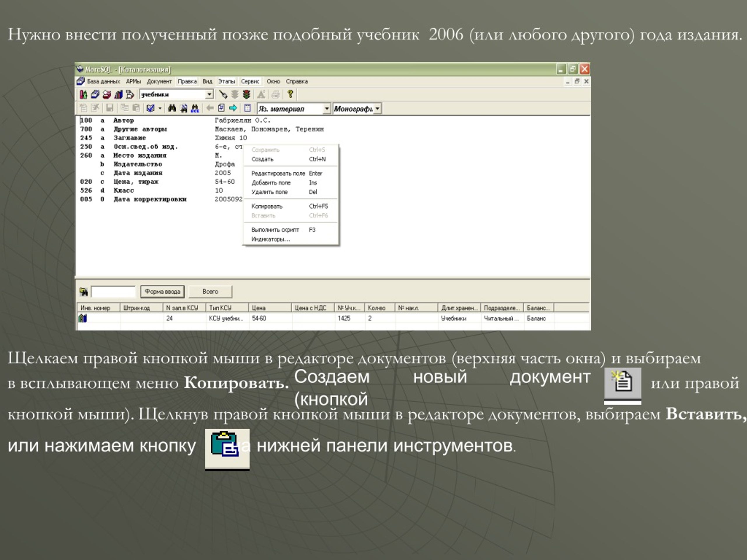The width and height of the screenshot is (747, 560).
Task: Click the gray back arrow icon
Action: (x=210, y=108)
